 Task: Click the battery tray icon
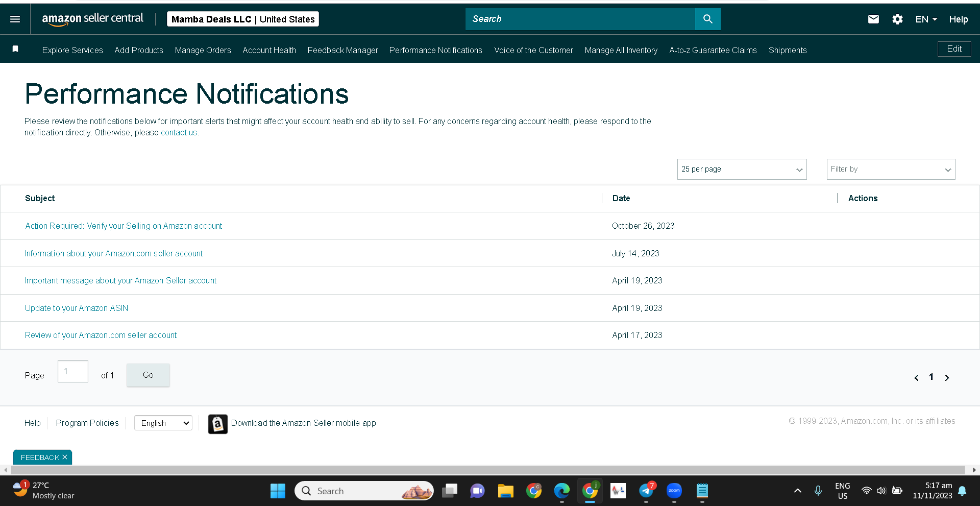coord(897,491)
